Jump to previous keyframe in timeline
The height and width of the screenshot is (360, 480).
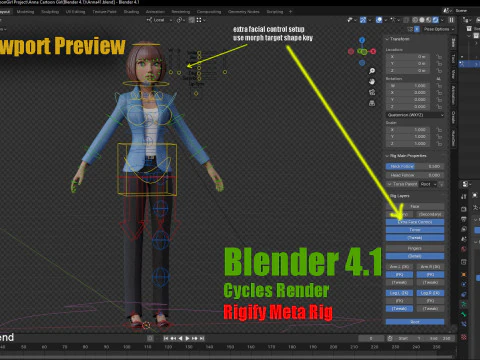[x=173, y=338]
